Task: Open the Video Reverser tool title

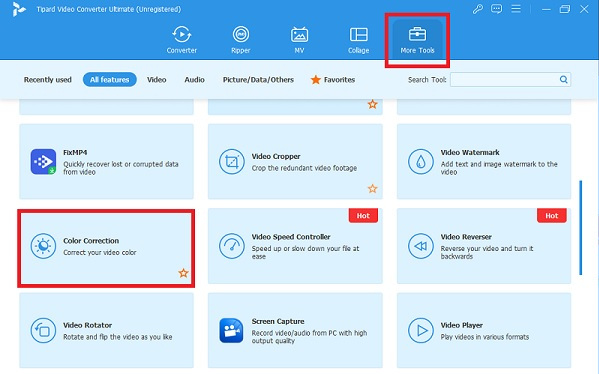Action: 466,237
